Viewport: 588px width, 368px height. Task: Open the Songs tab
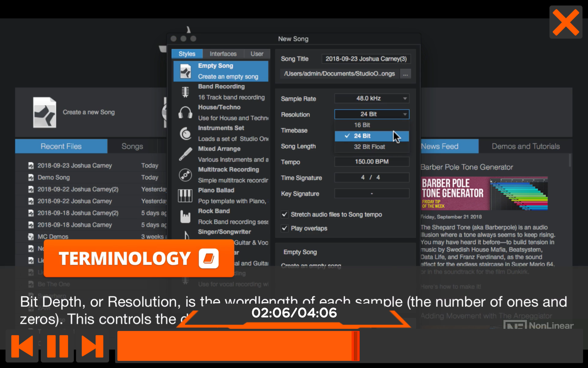[x=132, y=146]
